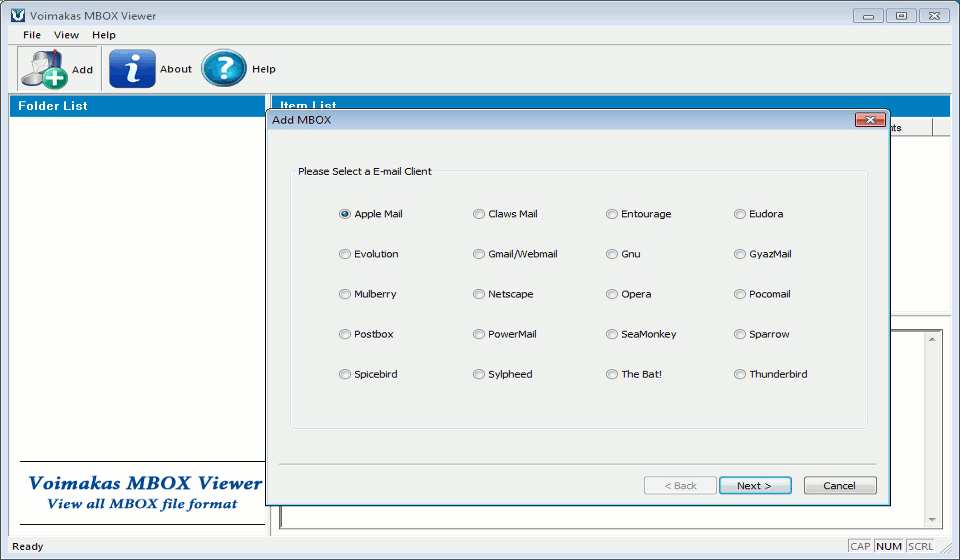Click the preview pane scroll up arrow
The image size is (960, 560).
click(932, 339)
